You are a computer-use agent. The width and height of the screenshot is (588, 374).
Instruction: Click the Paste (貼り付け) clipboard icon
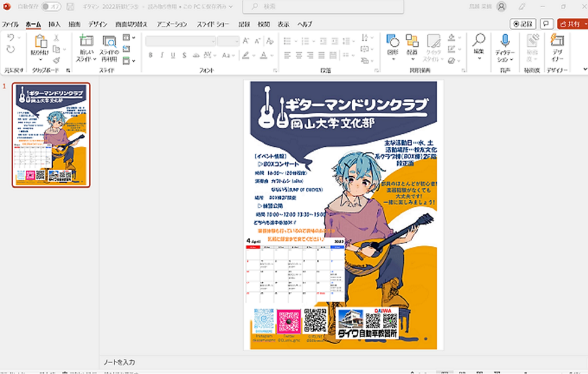click(40, 42)
